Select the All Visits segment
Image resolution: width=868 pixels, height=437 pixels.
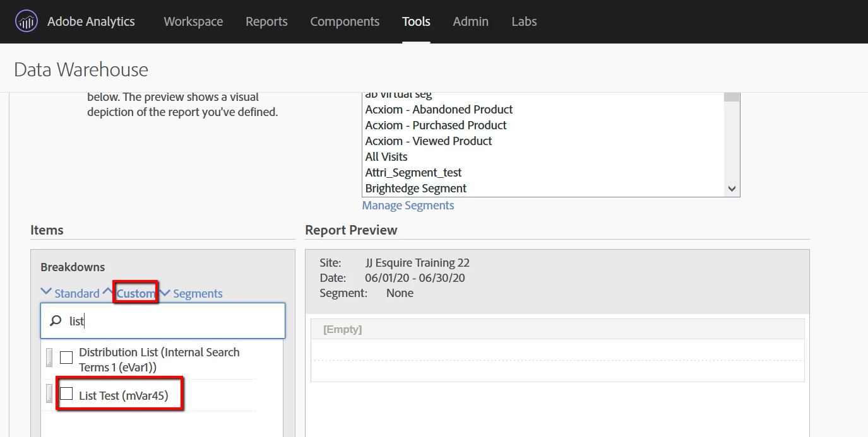[386, 157]
